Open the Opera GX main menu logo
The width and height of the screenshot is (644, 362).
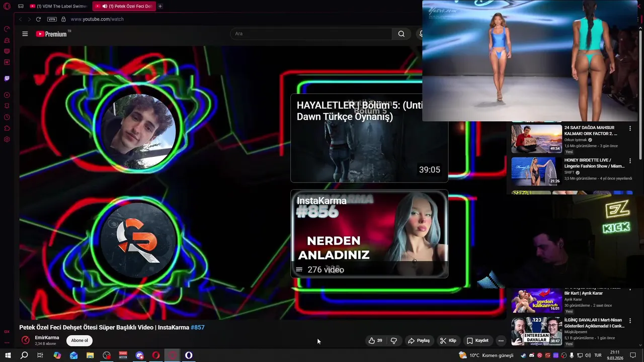(x=7, y=6)
